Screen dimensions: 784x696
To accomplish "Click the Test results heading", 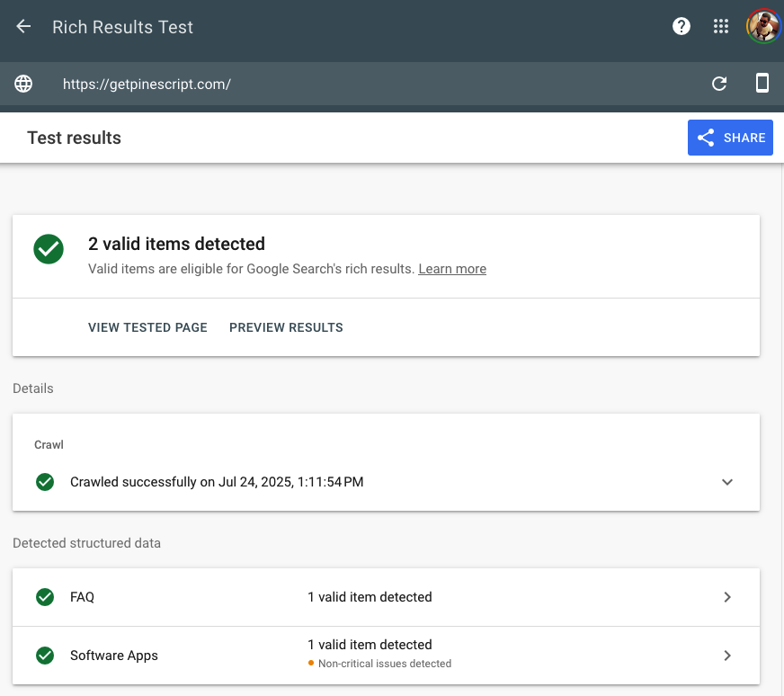I will pyautogui.click(x=74, y=138).
